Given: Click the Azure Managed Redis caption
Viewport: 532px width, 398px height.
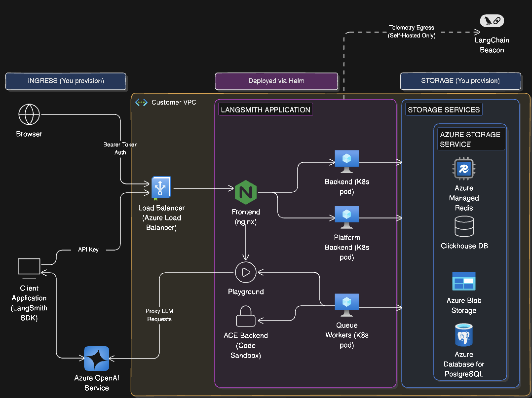Looking at the screenshot, I should click(x=464, y=198).
